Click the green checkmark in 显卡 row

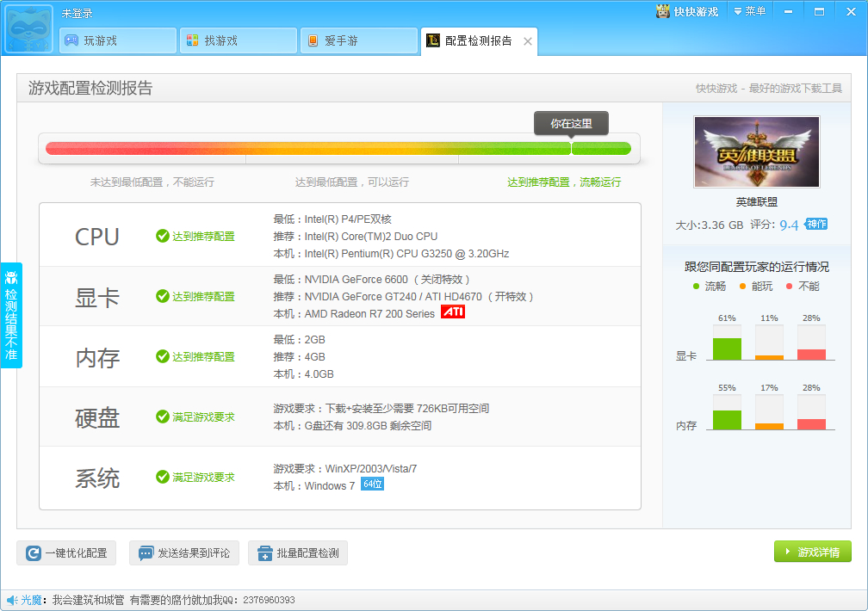tap(162, 297)
